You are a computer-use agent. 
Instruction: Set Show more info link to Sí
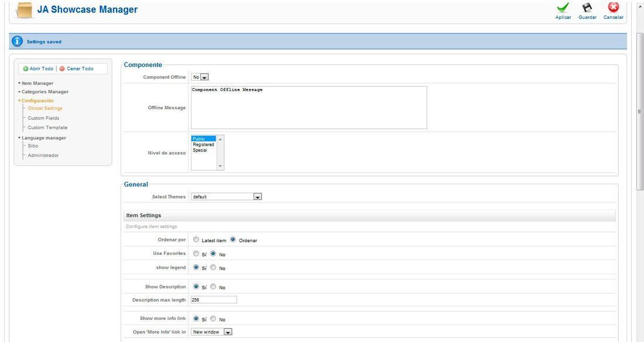point(196,319)
